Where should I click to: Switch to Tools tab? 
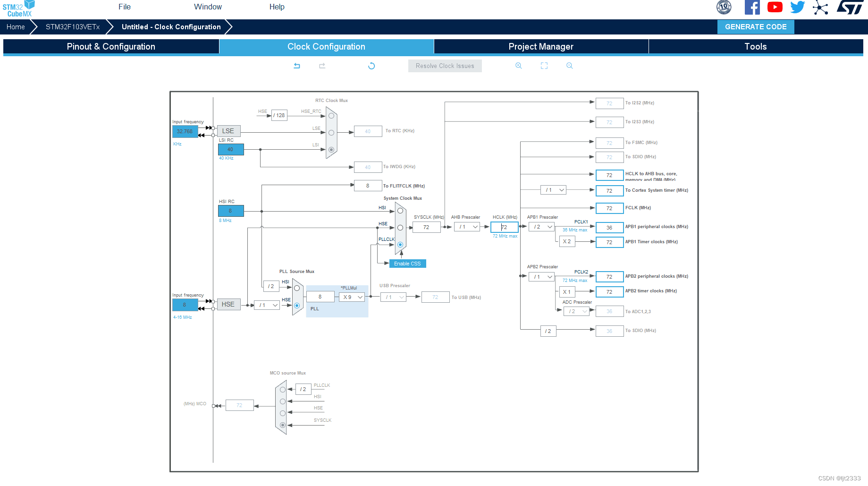(756, 46)
